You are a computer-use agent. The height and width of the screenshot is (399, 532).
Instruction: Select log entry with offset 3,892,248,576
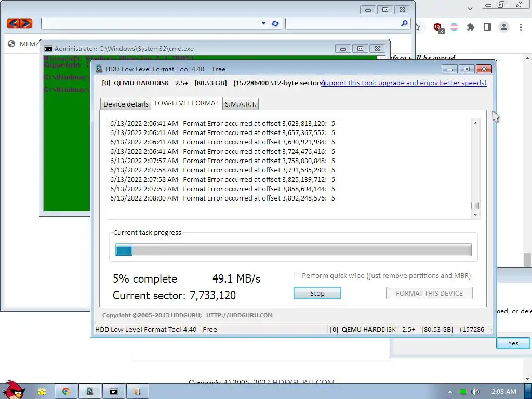pos(222,198)
